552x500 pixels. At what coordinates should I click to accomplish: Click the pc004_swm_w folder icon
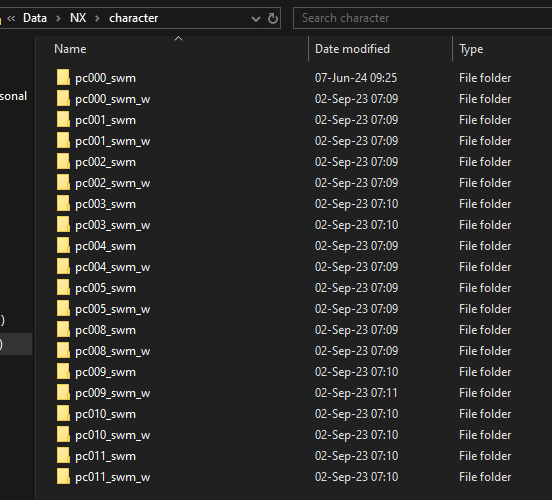point(63,267)
